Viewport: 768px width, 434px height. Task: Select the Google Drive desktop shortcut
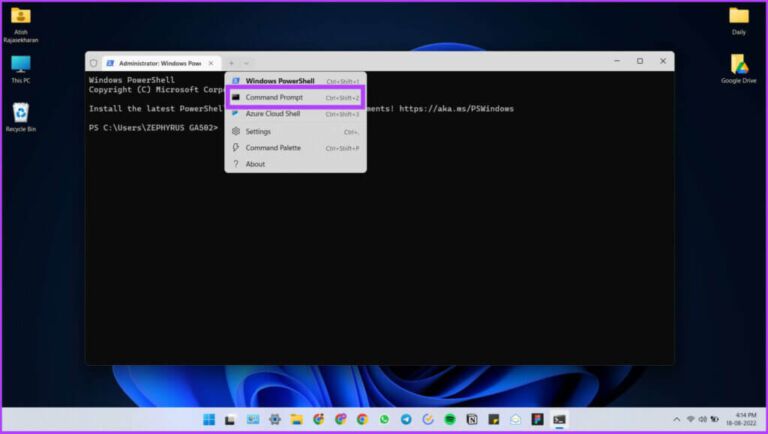[739, 69]
